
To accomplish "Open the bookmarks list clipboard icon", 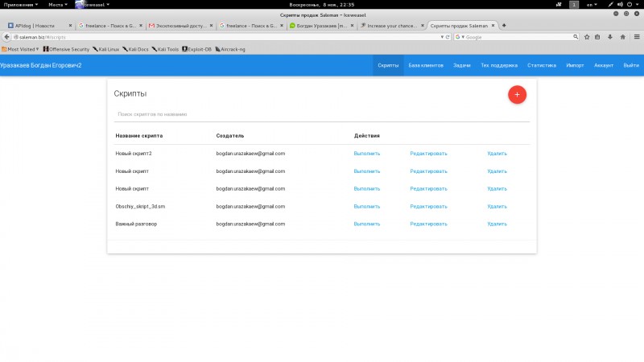I will [x=597, y=37].
